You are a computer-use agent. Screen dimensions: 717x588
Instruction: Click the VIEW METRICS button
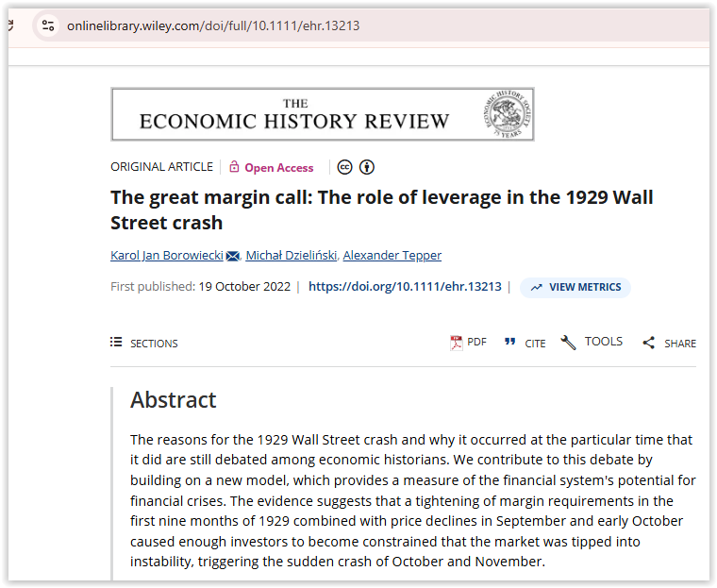[x=575, y=287]
